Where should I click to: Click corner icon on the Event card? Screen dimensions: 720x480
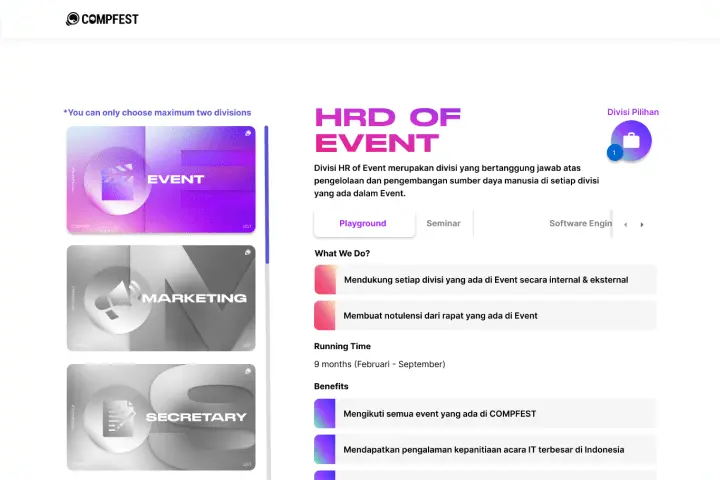coord(247,134)
